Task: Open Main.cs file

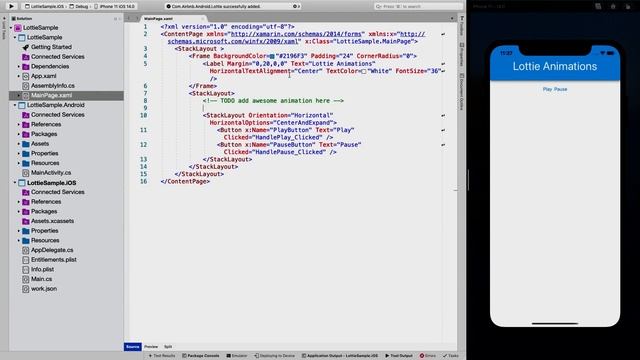Action: pyautogui.click(x=41, y=279)
